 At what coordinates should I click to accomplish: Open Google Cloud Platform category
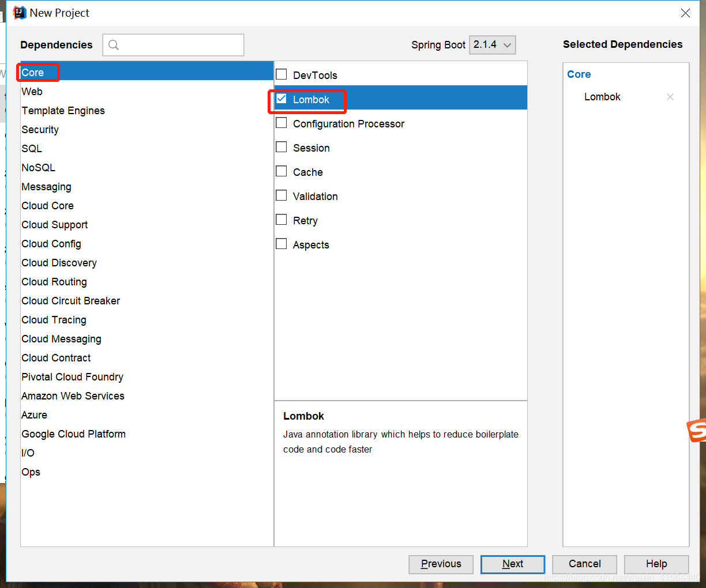tap(147, 434)
